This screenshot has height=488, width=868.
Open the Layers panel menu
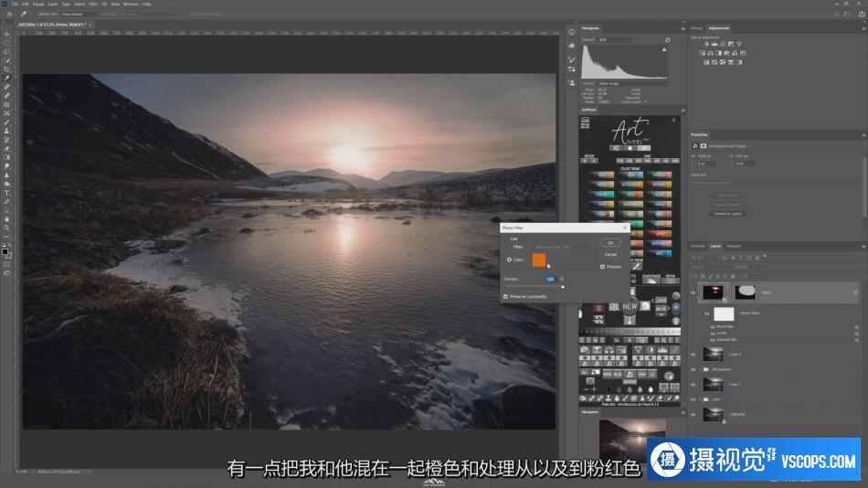click(x=863, y=246)
